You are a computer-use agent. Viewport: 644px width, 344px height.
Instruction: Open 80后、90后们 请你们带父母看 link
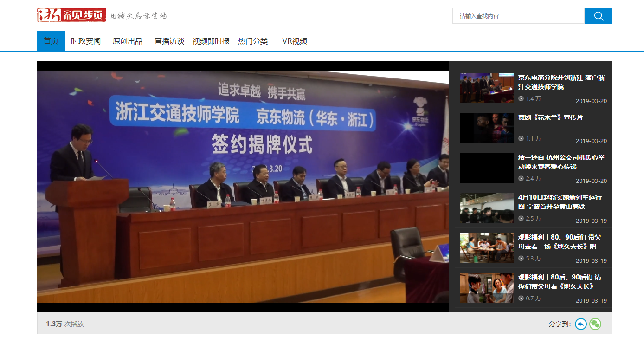tap(560, 282)
